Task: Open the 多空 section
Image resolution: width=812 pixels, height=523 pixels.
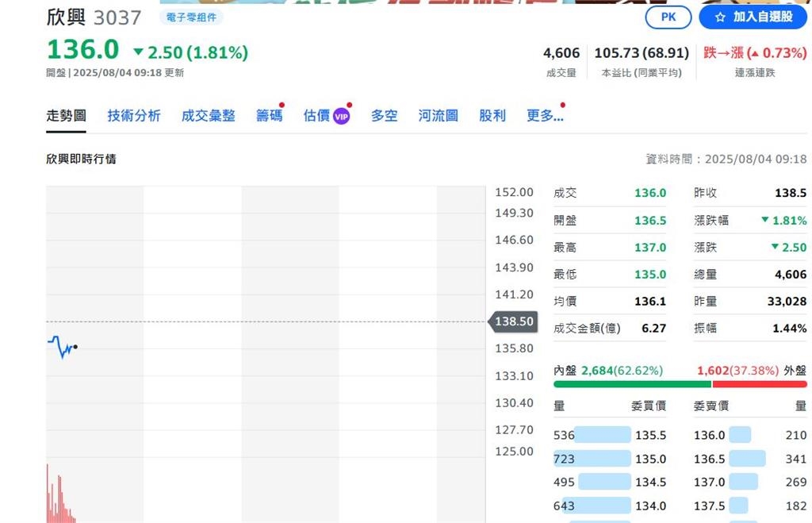Action: coord(384,115)
